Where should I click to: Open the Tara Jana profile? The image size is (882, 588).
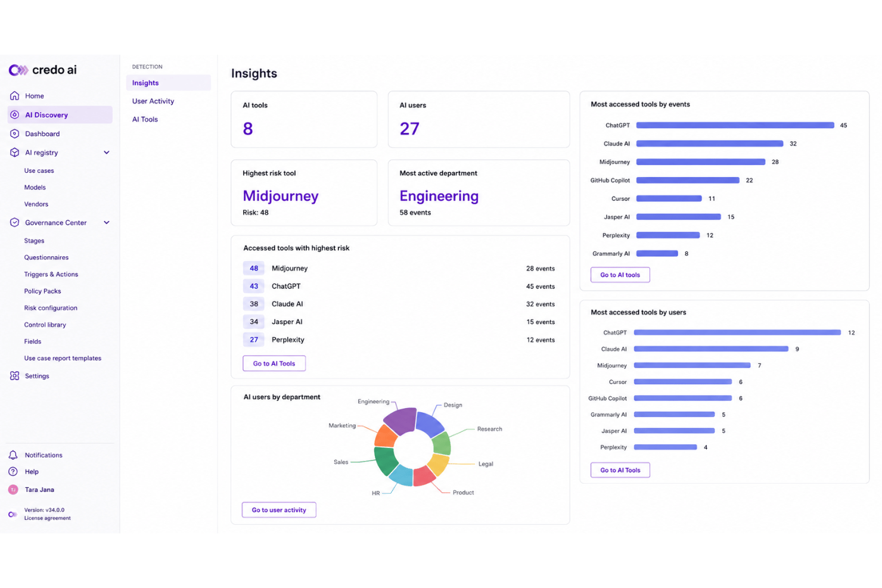click(39, 490)
